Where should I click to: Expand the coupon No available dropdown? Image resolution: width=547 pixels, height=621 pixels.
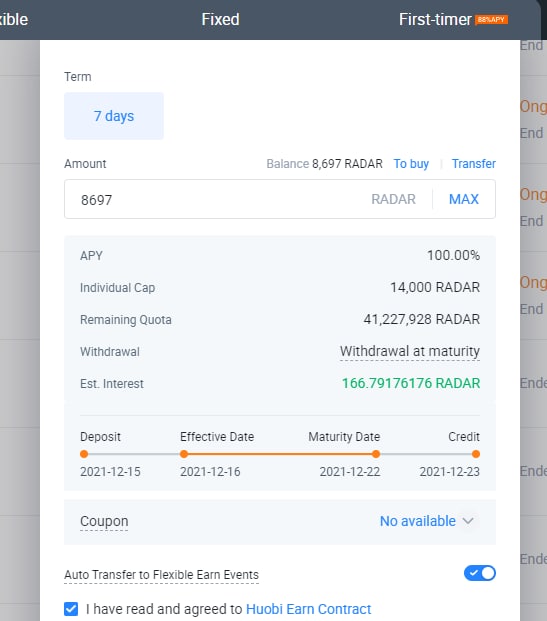coord(427,521)
